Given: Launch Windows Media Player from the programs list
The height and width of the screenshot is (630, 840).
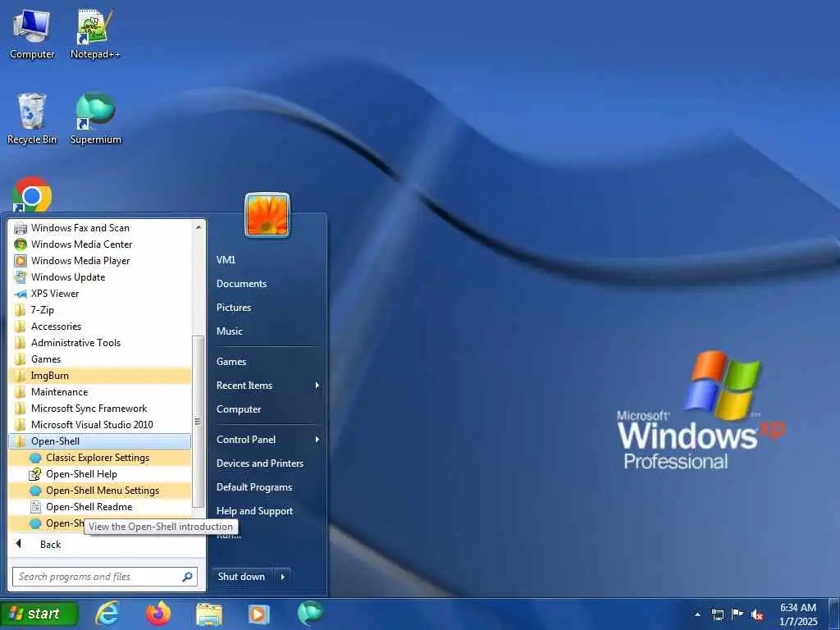Looking at the screenshot, I should 100,261.
